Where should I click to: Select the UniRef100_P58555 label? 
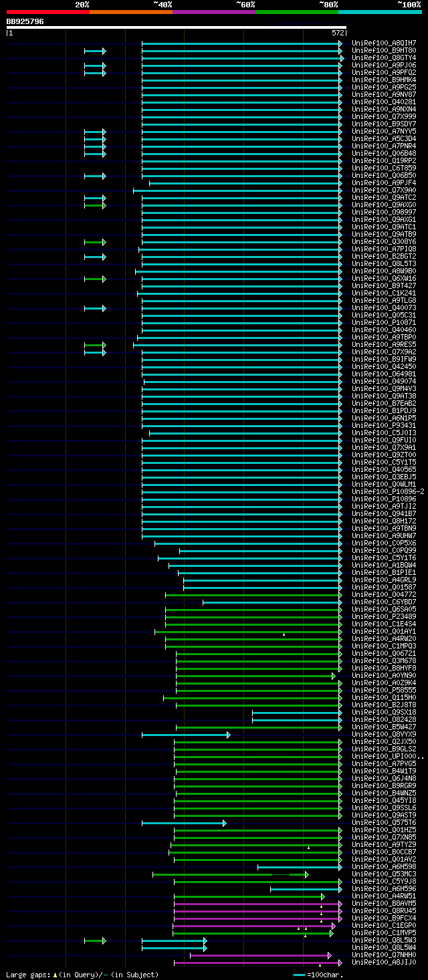[384, 691]
